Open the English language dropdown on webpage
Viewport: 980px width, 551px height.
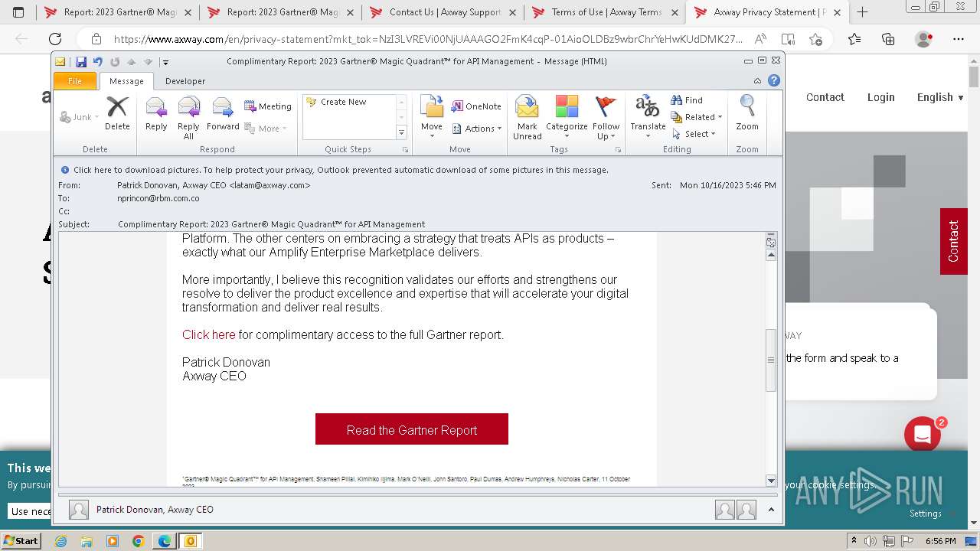(940, 97)
